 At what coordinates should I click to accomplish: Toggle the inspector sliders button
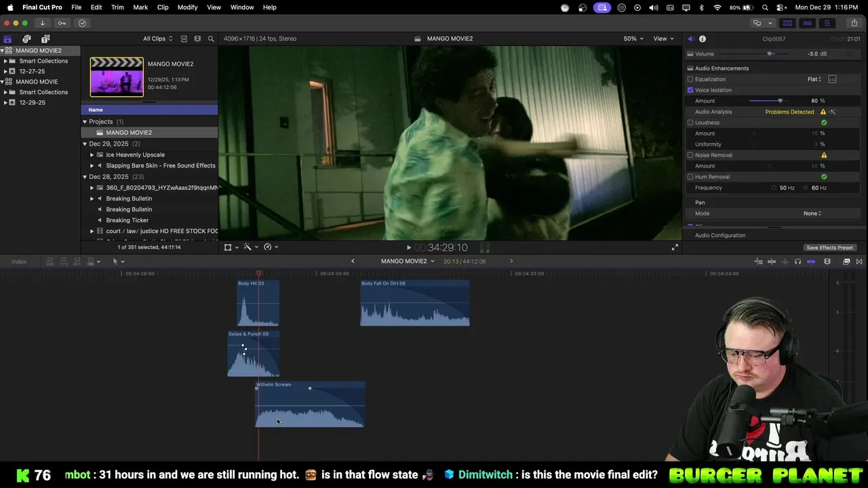[x=827, y=23]
